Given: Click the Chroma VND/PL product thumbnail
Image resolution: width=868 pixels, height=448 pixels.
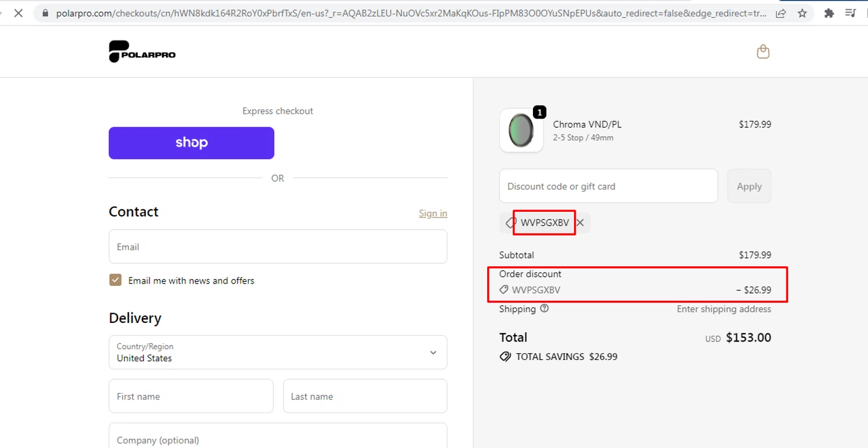Looking at the screenshot, I should (521, 130).
